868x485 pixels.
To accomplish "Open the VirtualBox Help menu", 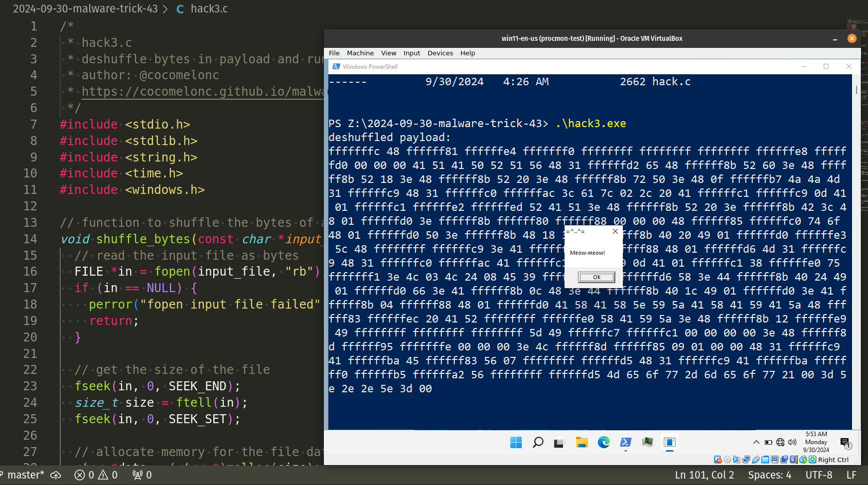I will tap(467, 53).
